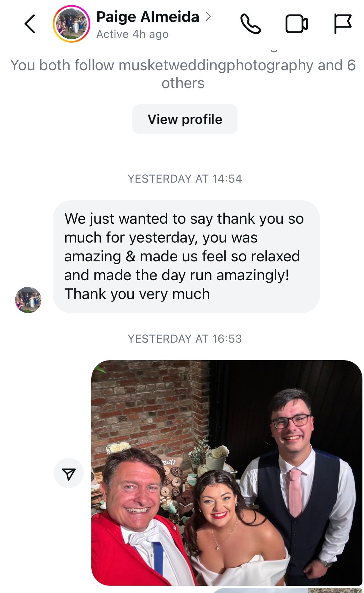Tap the Yesterday at 16:53 timestamp

click(x=185, y=339)
